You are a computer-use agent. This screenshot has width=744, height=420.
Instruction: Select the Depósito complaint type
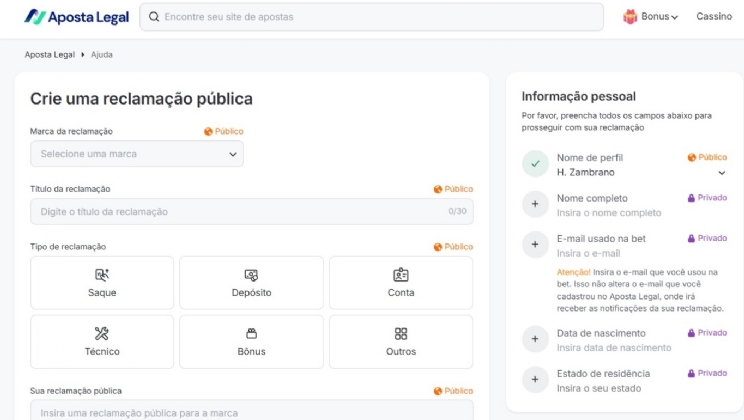click(x=251, y=283)
